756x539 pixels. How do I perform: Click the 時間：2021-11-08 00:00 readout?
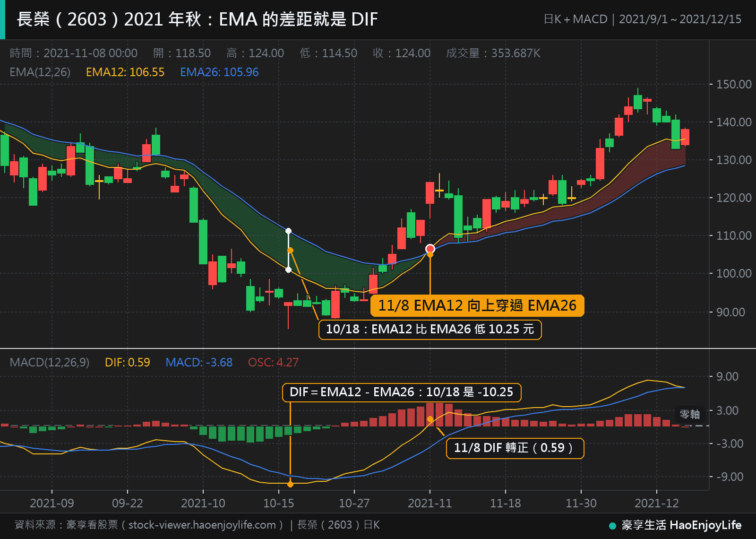click(x=74, y=53)
